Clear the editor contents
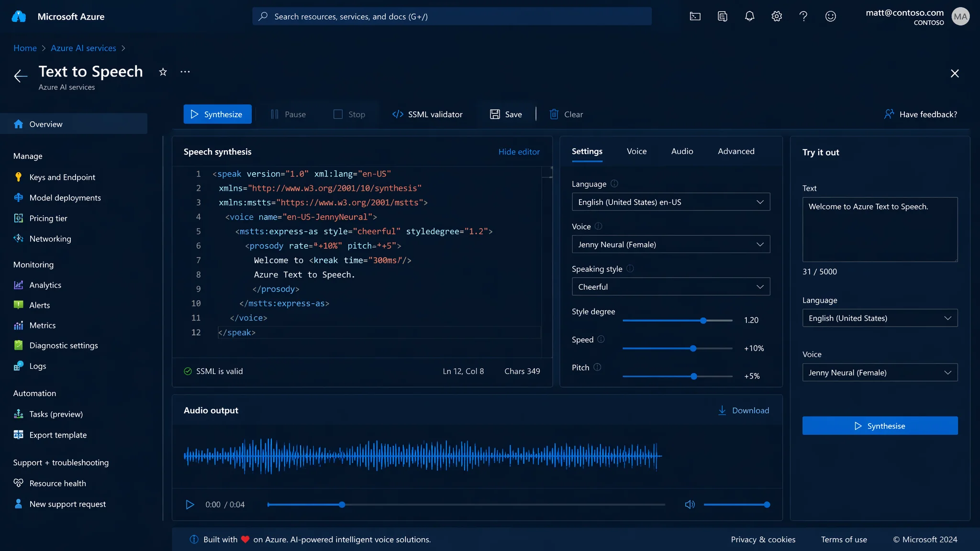 (566, 114)
